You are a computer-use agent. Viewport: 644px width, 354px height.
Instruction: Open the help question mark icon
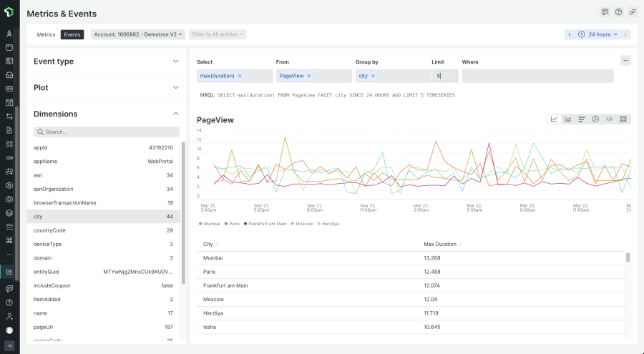(618, 12)
